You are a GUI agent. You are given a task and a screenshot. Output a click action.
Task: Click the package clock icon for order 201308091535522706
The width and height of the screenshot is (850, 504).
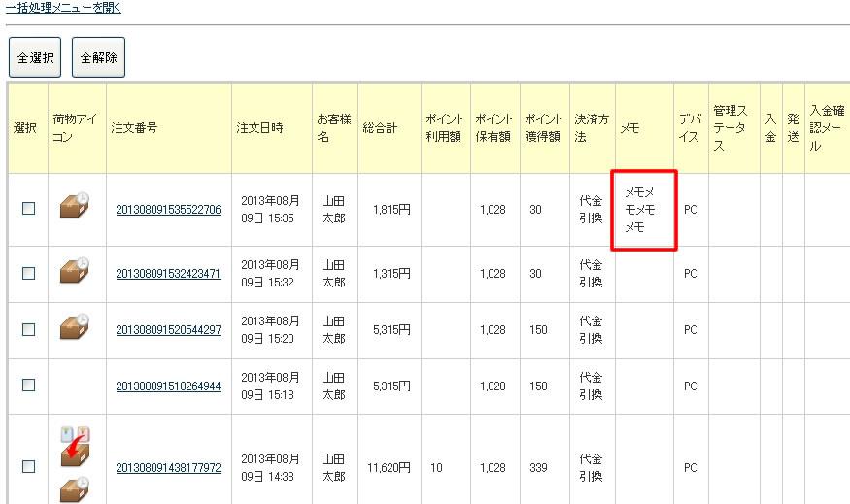pos(75,206)
